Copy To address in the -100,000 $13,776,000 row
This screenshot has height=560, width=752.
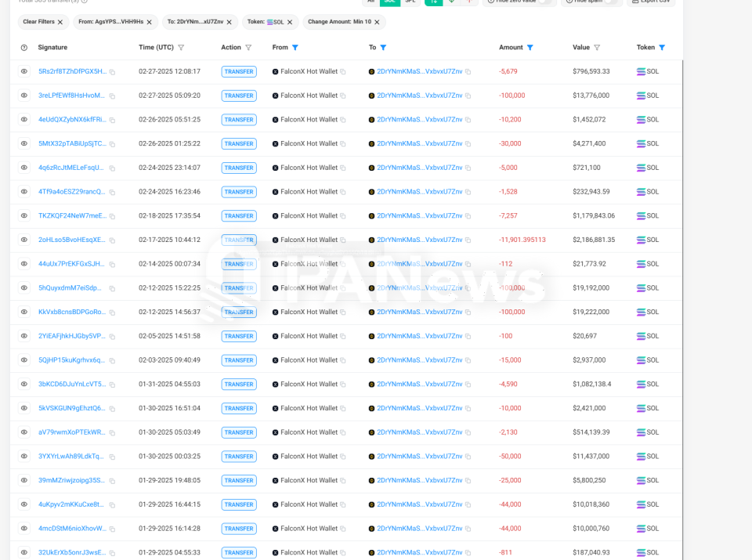point(468,96)
